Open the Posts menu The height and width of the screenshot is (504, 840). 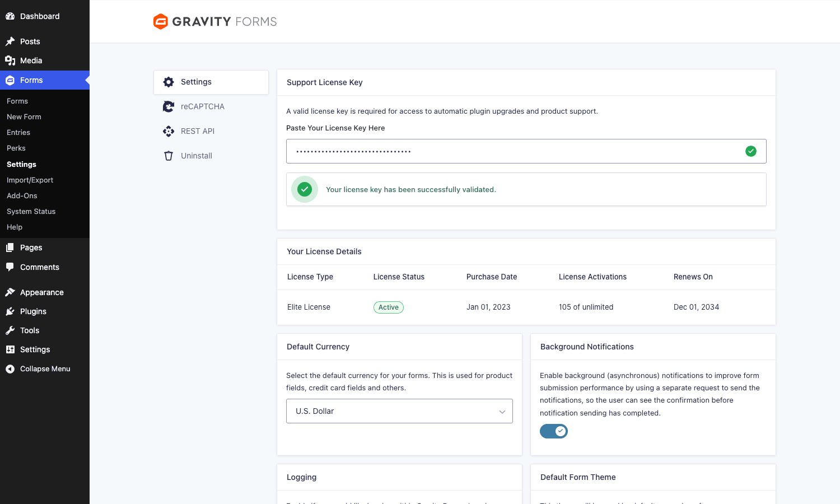[45, 41]
